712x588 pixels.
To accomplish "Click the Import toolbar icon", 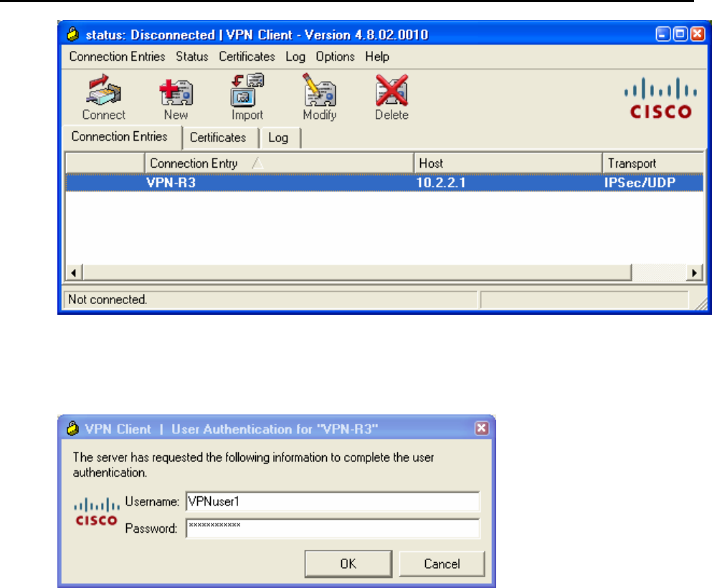I will pos(247,98).
